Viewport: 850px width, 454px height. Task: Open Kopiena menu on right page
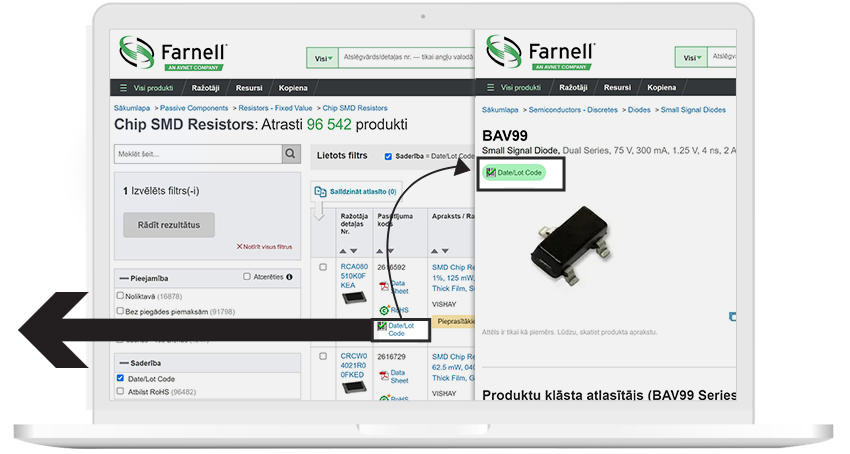[x=661, y=87]
